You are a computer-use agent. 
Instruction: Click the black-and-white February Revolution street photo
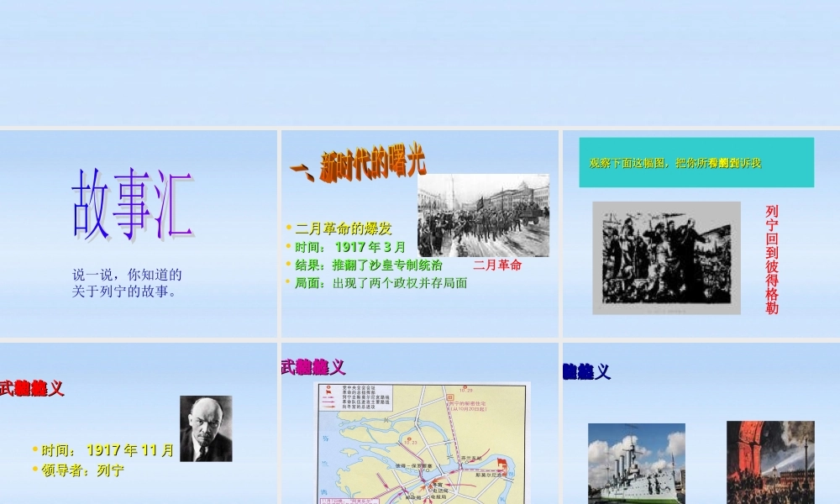click(483, 215)
